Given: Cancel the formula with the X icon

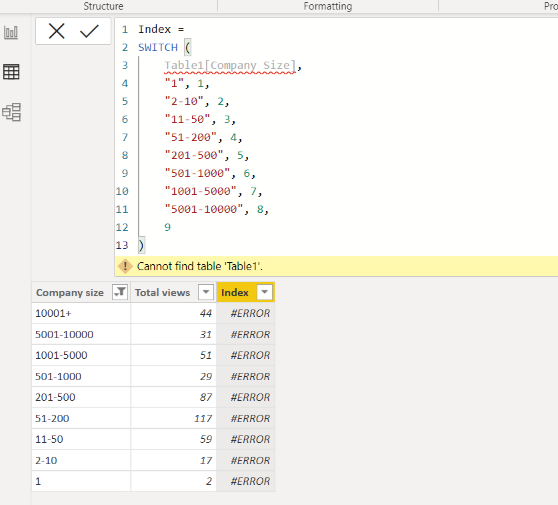Looking at the screenshot, I should [57, 31].
